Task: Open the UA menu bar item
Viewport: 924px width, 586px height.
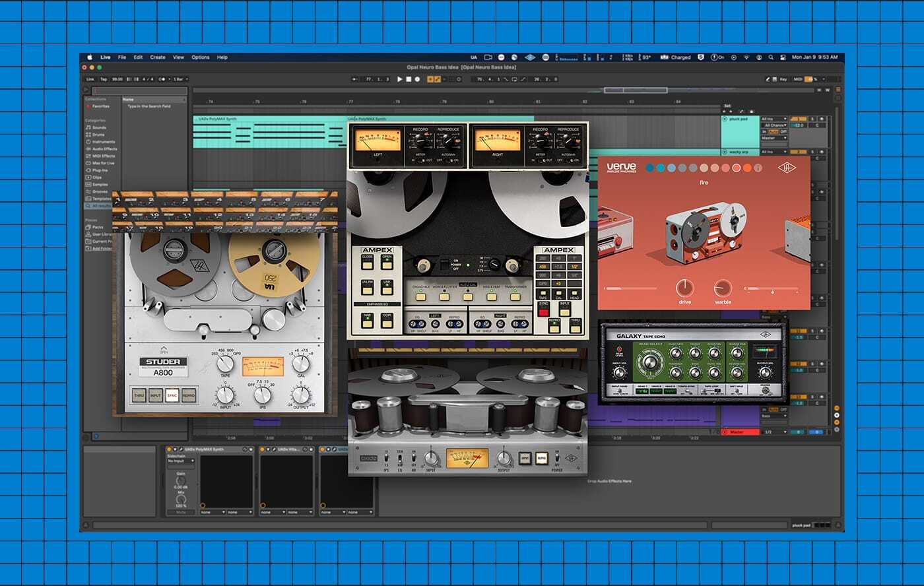Action: tap(474, 57)
